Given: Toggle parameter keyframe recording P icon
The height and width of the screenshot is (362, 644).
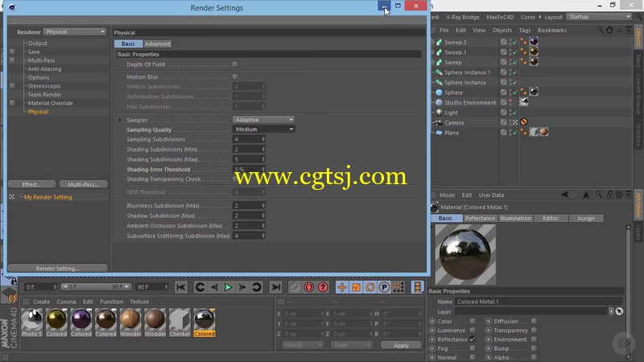Looking at the screenshot, I should click(x=384, y=287).
